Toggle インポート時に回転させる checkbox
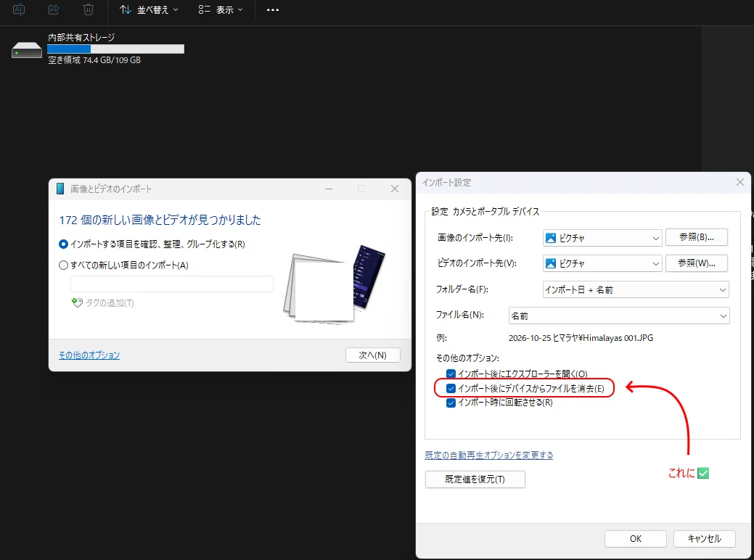The width and height of the screenshot is (754, 560). pos(451,403)
